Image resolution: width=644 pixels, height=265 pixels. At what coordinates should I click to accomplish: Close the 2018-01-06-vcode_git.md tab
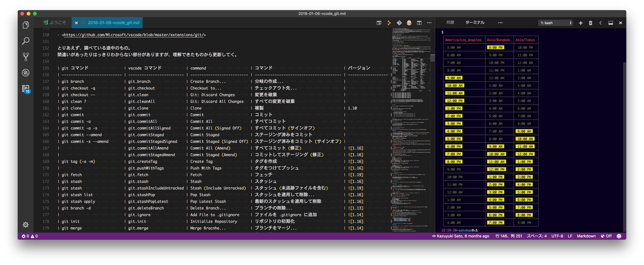click(76, 23)
